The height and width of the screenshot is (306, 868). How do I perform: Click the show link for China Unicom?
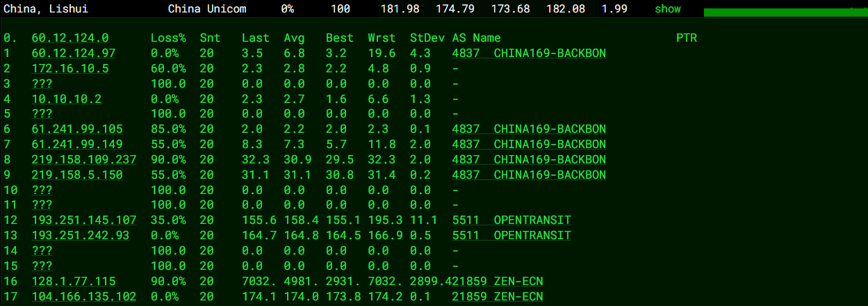667,9
